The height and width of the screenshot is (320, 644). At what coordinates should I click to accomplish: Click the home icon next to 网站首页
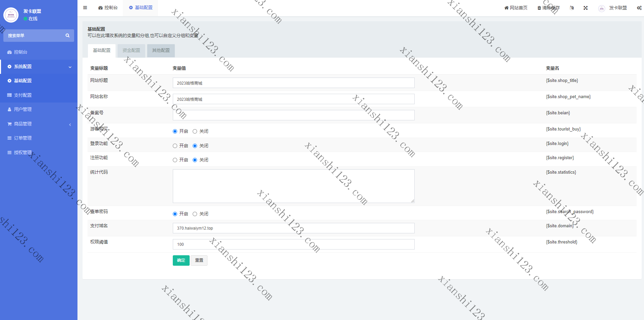click(x=506, y=8)
